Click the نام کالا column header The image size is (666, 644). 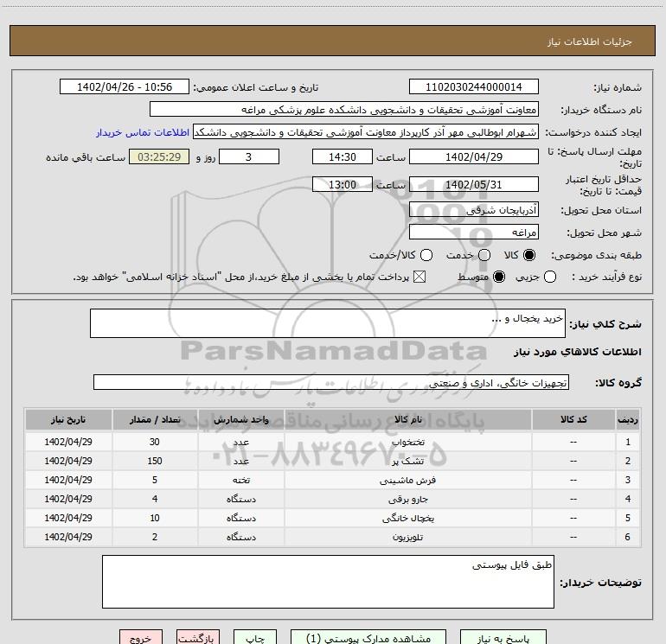pos(407,419)
